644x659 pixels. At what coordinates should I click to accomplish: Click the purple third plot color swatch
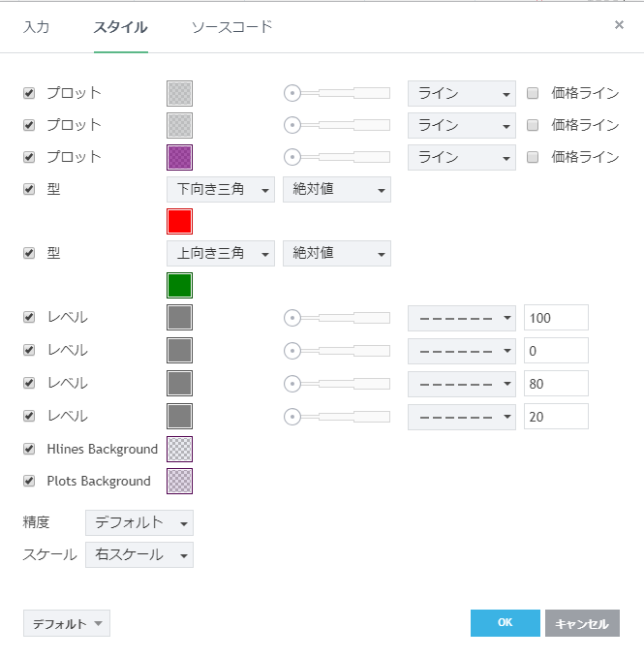pyautogui.click(x=179, y=157)
